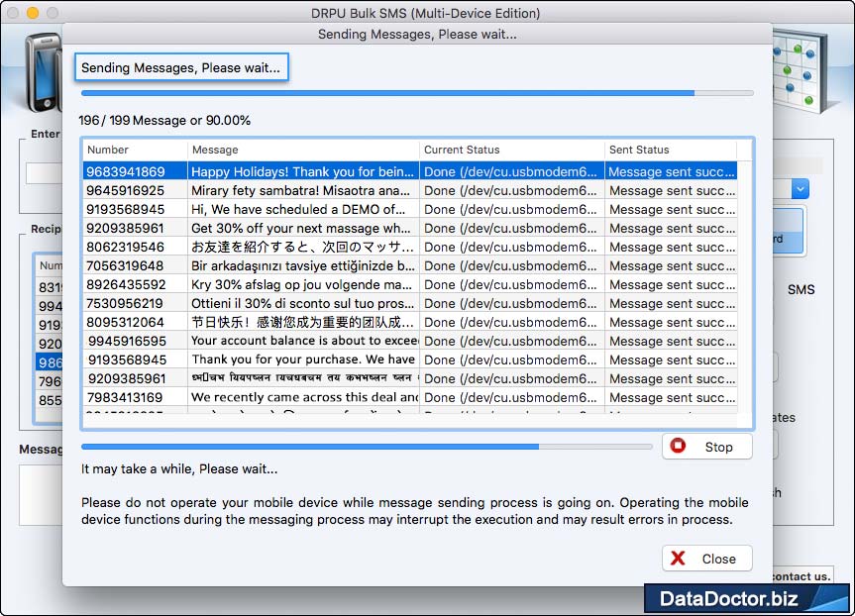Click the yellow minimize window button

(33, 13)
